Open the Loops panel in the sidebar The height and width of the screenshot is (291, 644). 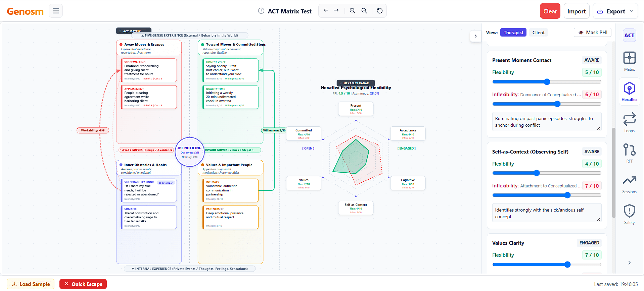click(629, 122)
